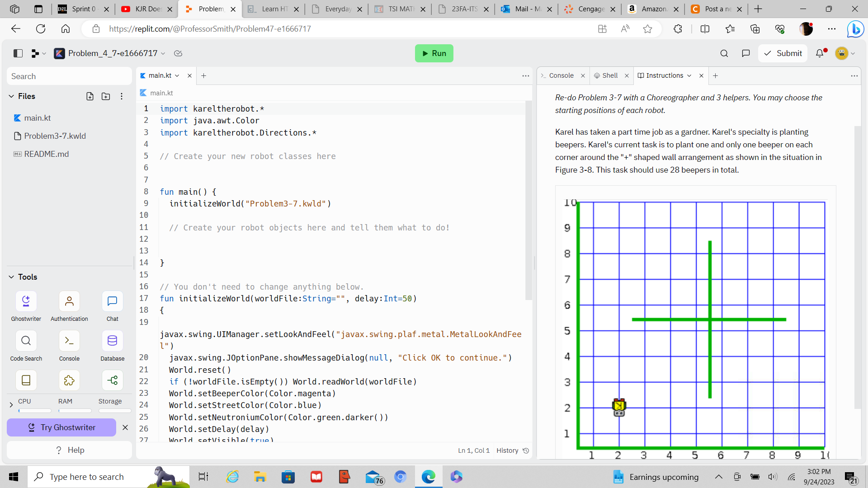Dismiss the Try Ghostwriter banner
This screenshot has height=488, width=868.
coord(125,427)
